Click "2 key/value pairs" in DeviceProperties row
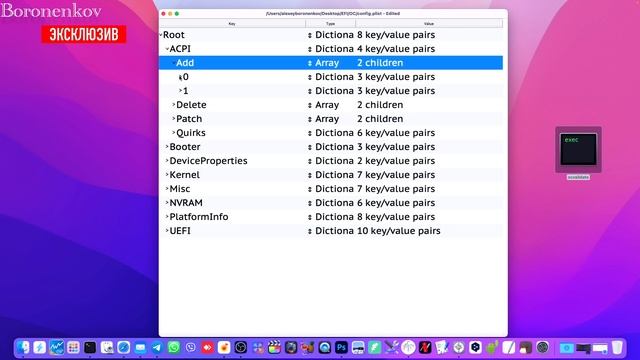Image resolution: width=640 pixels, height=360 pixels. coord(396,161)
